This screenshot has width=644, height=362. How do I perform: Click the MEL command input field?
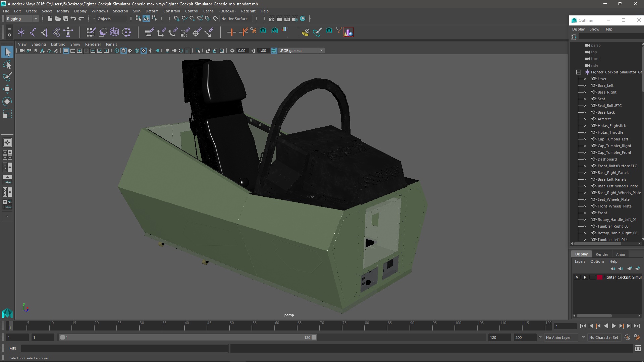click(124, 349)
